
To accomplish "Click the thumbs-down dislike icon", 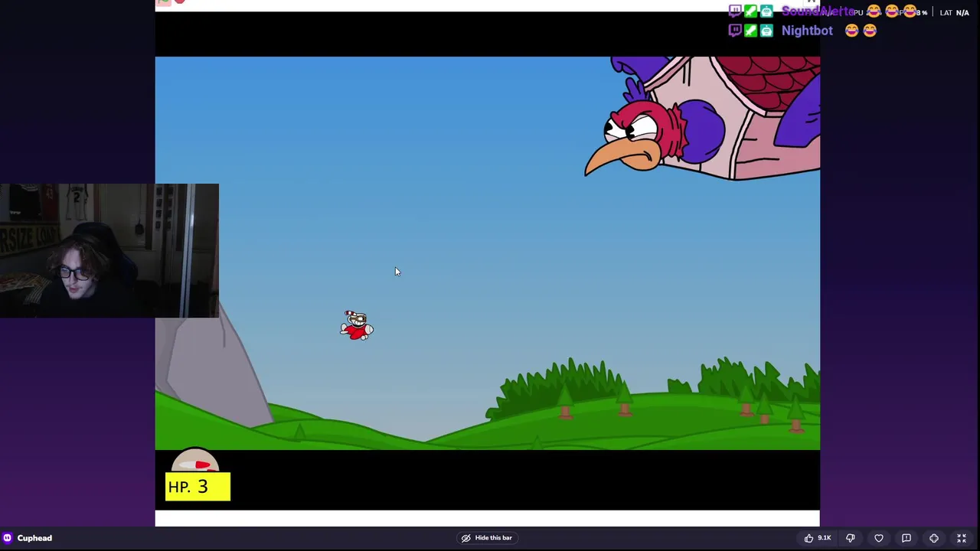I will click(x=851, y=538).
